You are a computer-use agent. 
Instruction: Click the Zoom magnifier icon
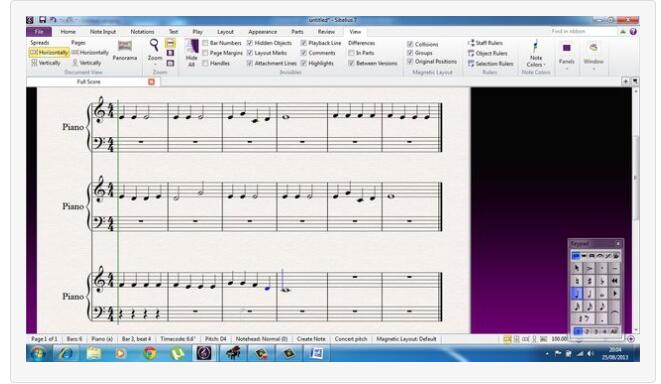pos(155,45)
